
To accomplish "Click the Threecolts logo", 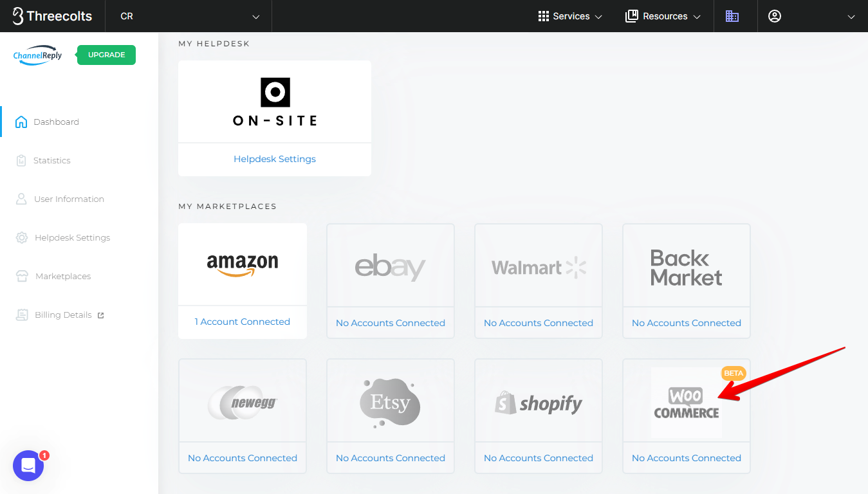I will (53, 16).
